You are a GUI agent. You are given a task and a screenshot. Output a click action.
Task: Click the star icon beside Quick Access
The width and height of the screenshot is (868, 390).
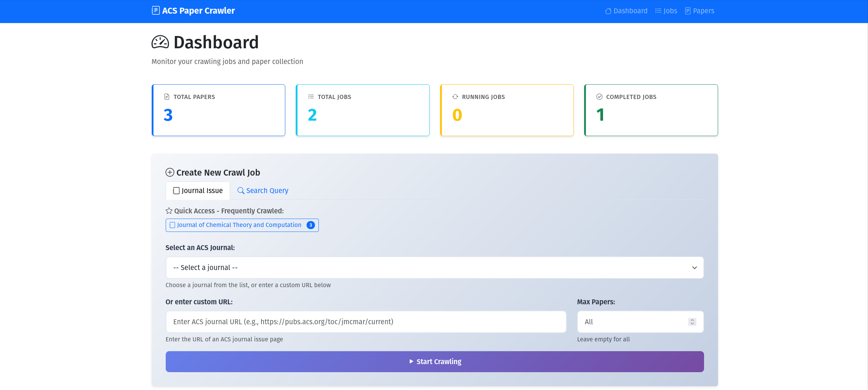coord(169,211)
